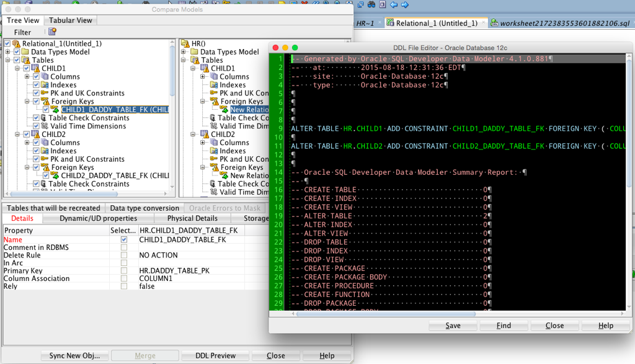
Task: Click the worksheet SQL file tab icon
Action: tap(494, 23)
